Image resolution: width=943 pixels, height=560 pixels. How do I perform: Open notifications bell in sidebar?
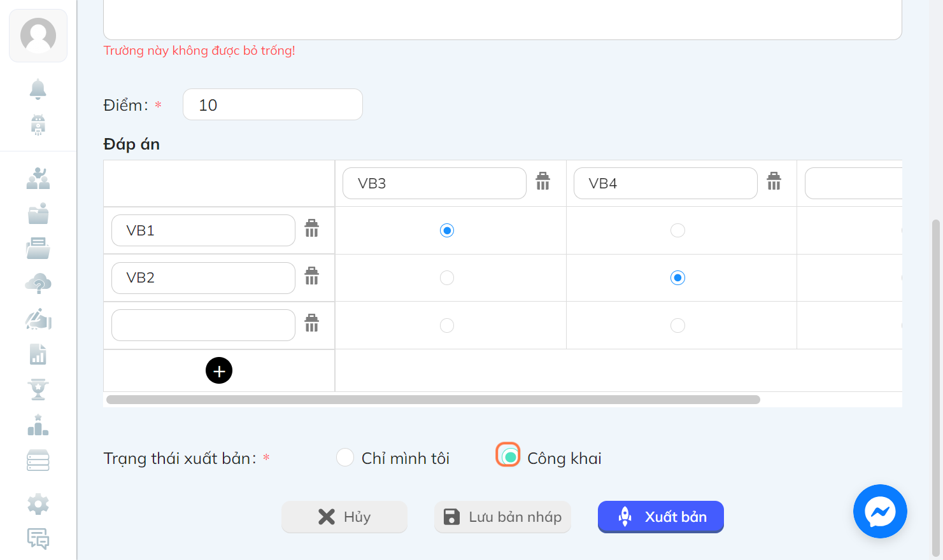(38, 89)
